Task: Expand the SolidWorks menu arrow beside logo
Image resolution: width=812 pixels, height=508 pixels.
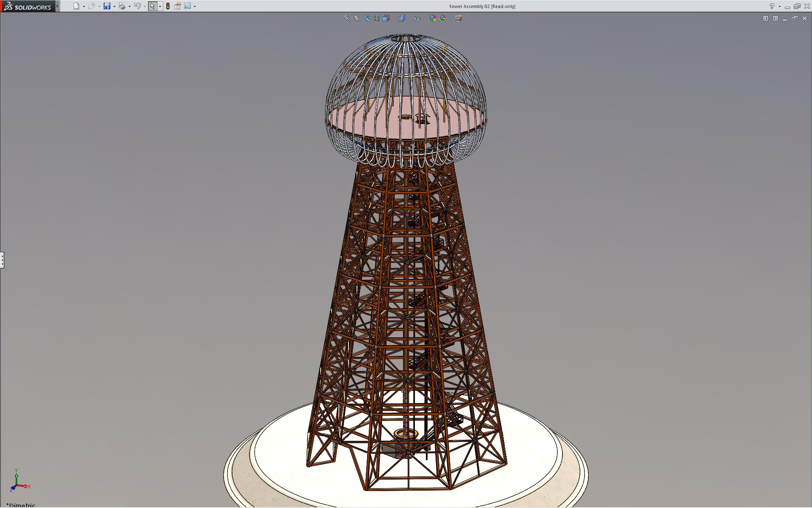Action: [58, 6]
